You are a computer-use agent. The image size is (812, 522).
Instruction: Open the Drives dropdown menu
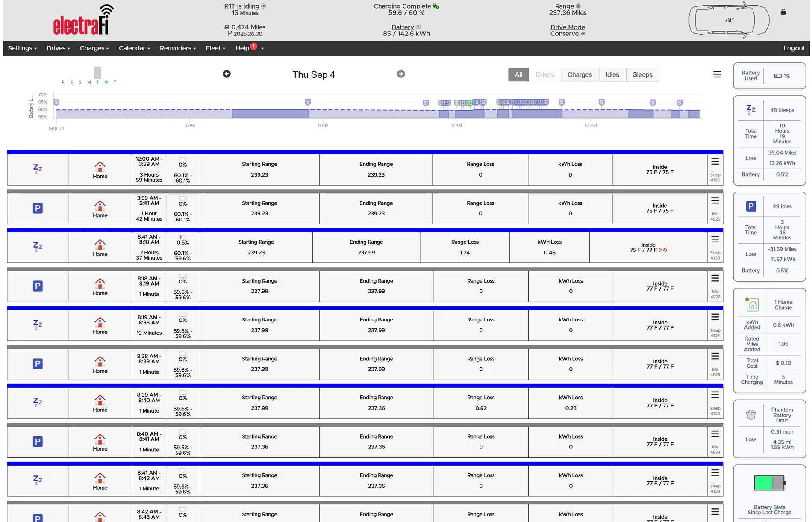tap(58, 48)
